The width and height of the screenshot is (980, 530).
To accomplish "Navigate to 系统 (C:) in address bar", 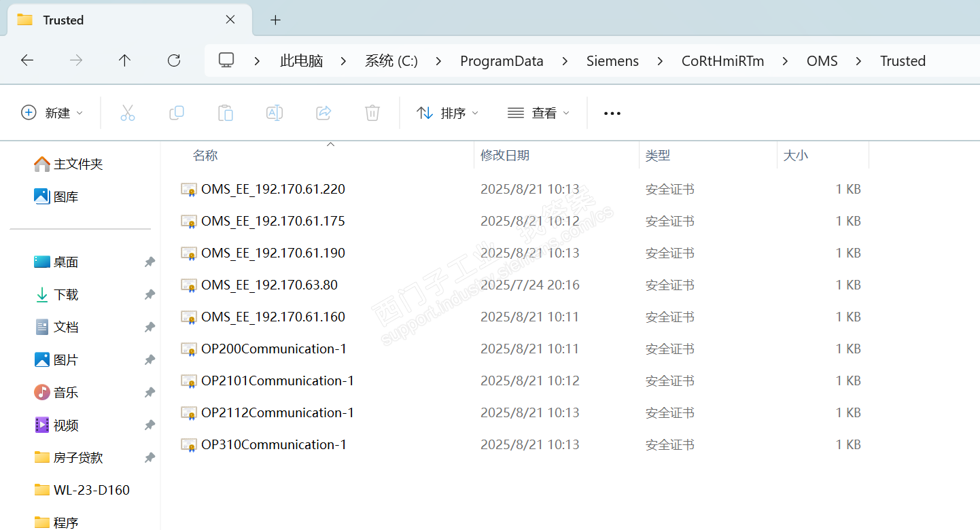I will [391, 61].
